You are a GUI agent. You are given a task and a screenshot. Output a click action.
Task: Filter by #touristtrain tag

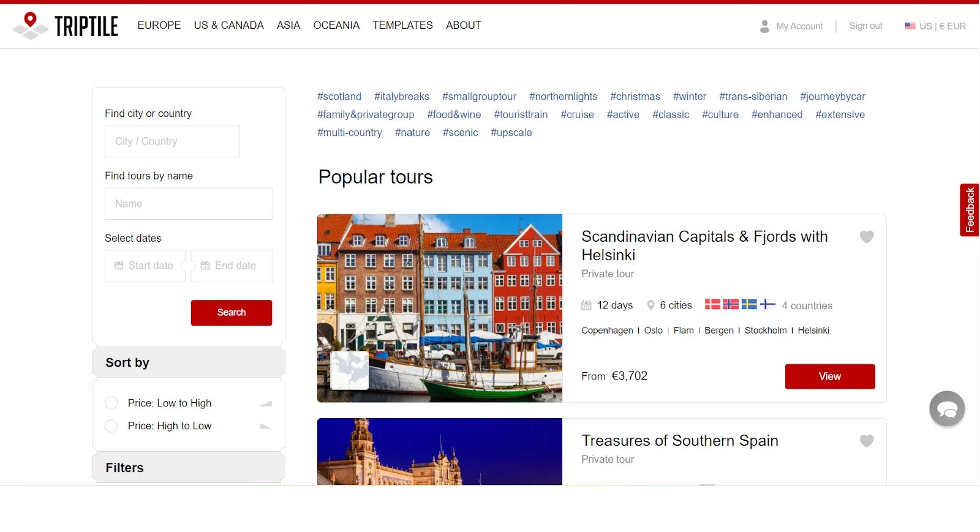tap(521, 114)
